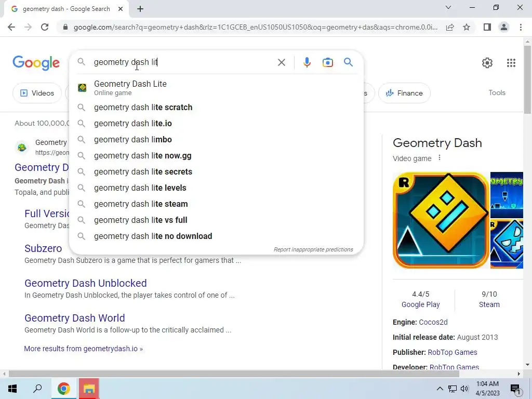This screenshot has width=532, height=399.
Task: Choose Geometry Dash Lite online game suggestion
Action: [x=216, y=87]
